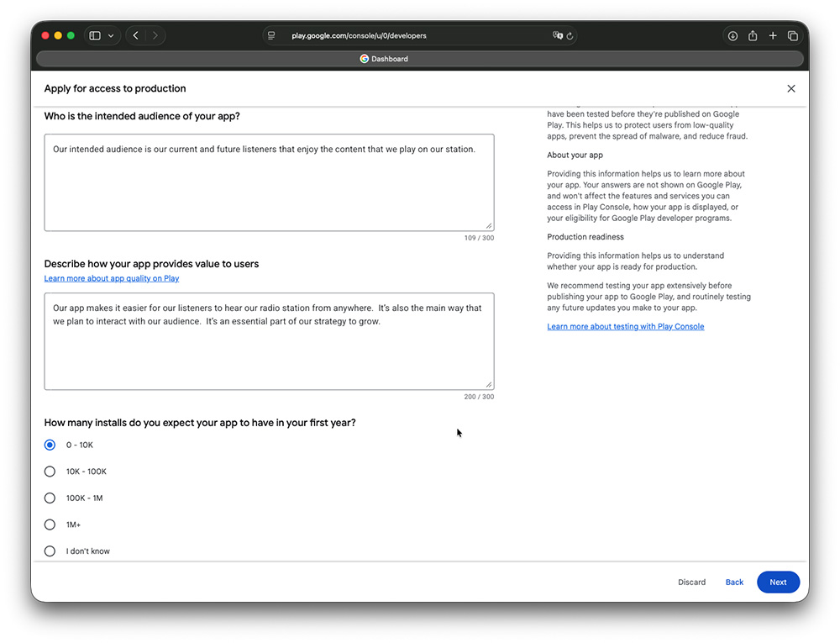840x643 pixels.
Task: Open the page settings icon in the address bar
Action: point(271,35)
